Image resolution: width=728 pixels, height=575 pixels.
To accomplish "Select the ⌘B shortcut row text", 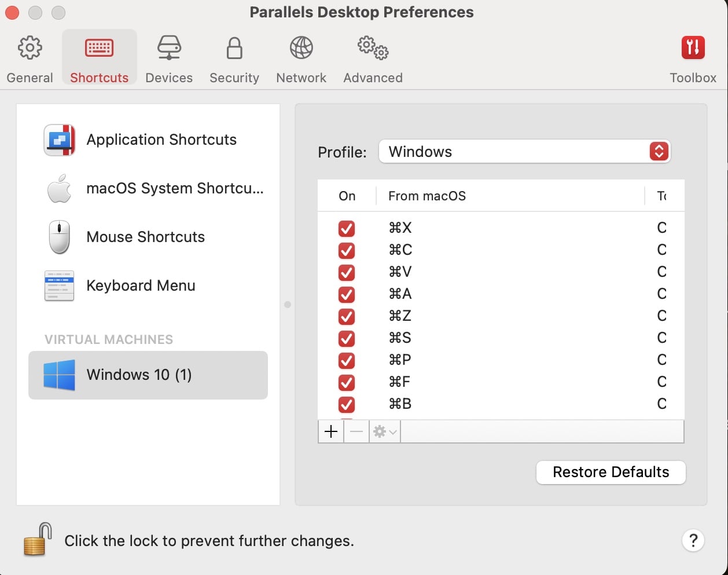I will click(x=400, y=404).
